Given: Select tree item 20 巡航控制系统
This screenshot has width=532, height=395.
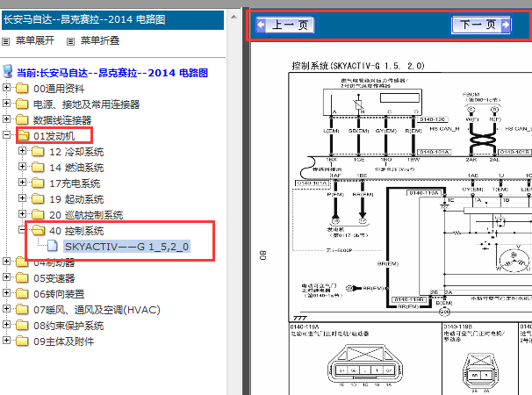Looking at the screenshot, I should point(86,215).
